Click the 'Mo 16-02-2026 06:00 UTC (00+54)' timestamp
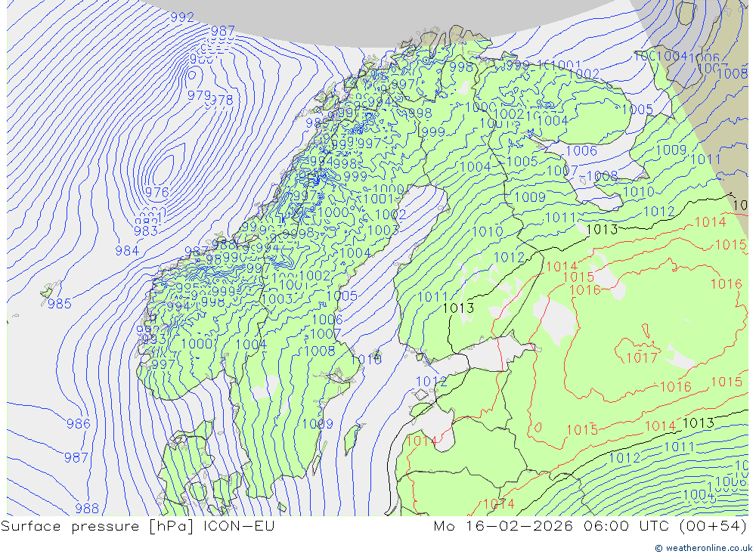Screen dimensions: 756x554 (x=590, y=526)
